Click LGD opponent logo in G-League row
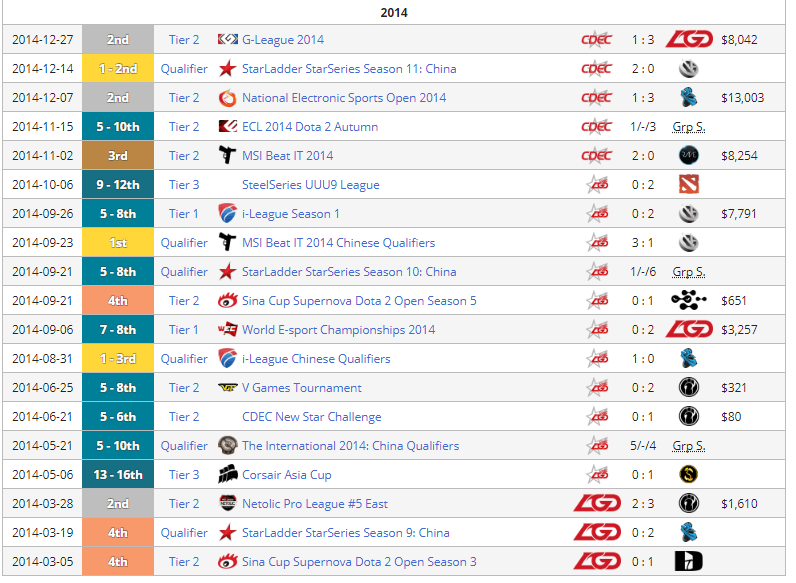 click(688, 39)
